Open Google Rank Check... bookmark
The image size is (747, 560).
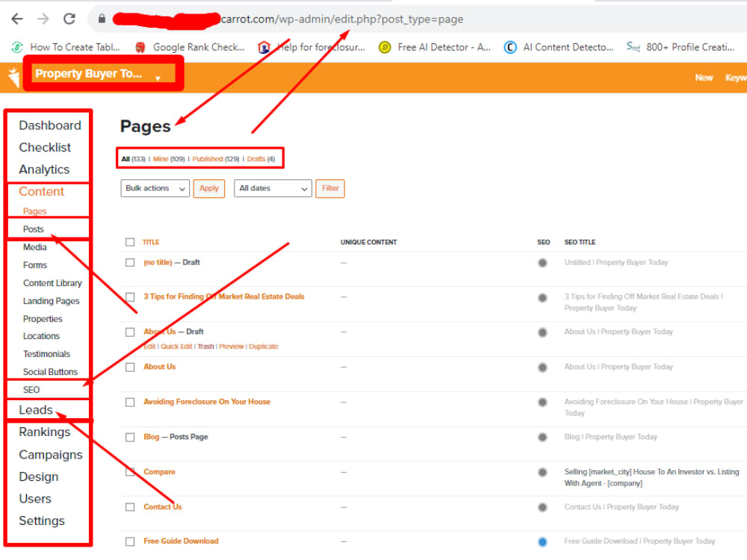[x=190, y=47]
